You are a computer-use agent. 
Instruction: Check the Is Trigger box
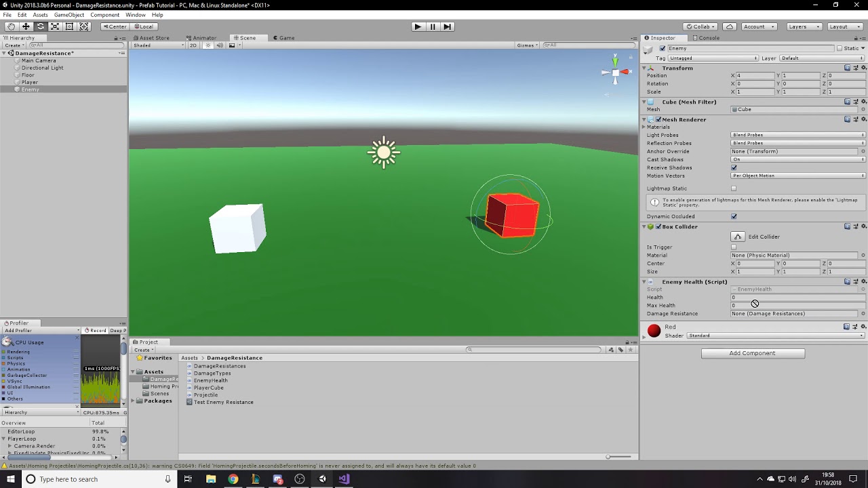click(x=734, y=247)
